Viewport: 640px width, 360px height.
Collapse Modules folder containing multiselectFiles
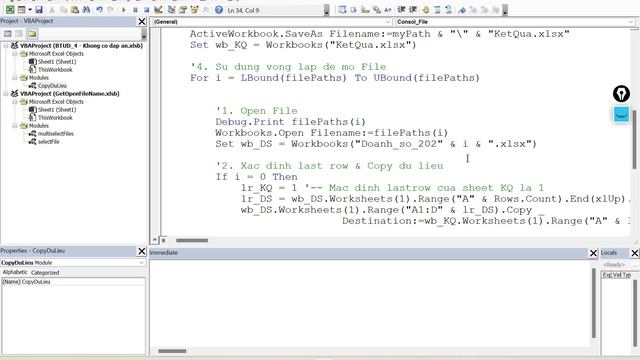tap(15, 126)
